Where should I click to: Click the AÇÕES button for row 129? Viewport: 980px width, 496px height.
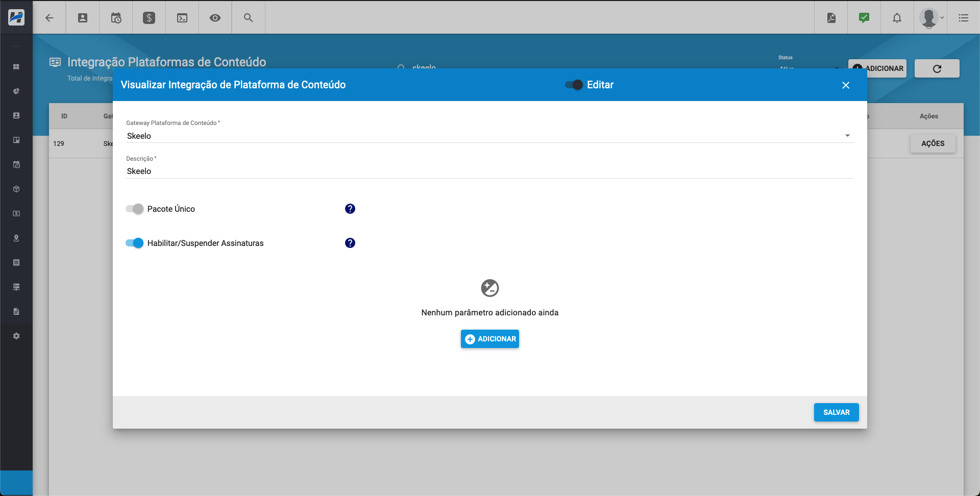tap(933, 143)
